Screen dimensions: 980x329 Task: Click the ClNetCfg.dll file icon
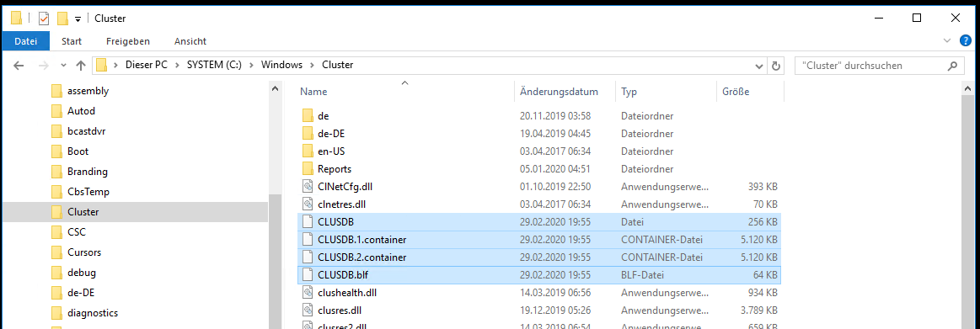point(307,186)
